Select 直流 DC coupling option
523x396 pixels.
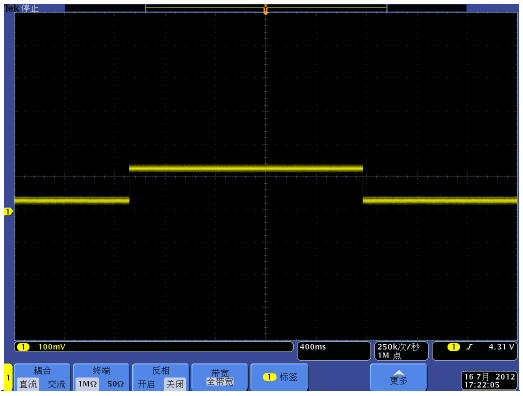[28, 384]
